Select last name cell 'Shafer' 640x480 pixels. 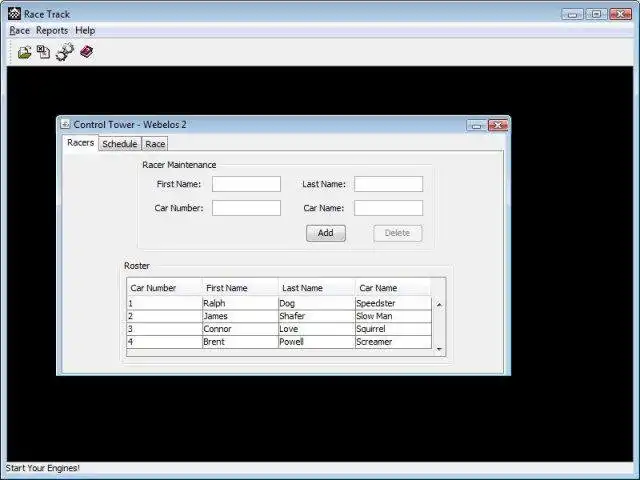(317, 316)
